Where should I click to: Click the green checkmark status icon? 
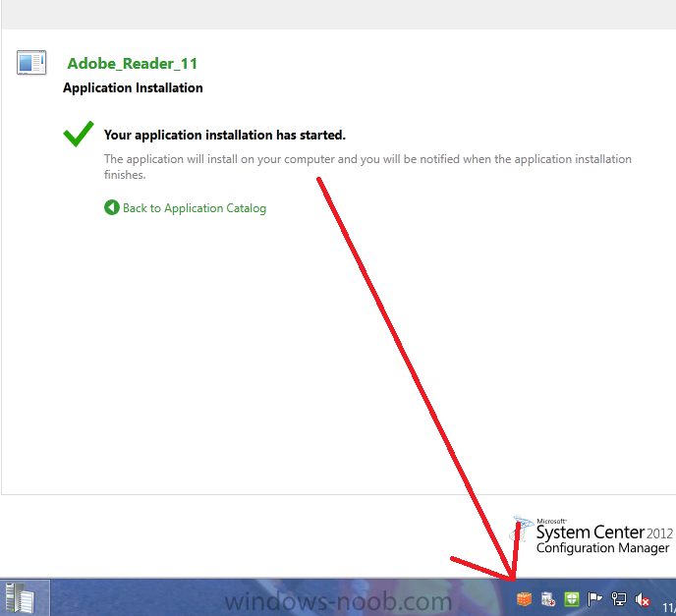(x=78, y=134)
